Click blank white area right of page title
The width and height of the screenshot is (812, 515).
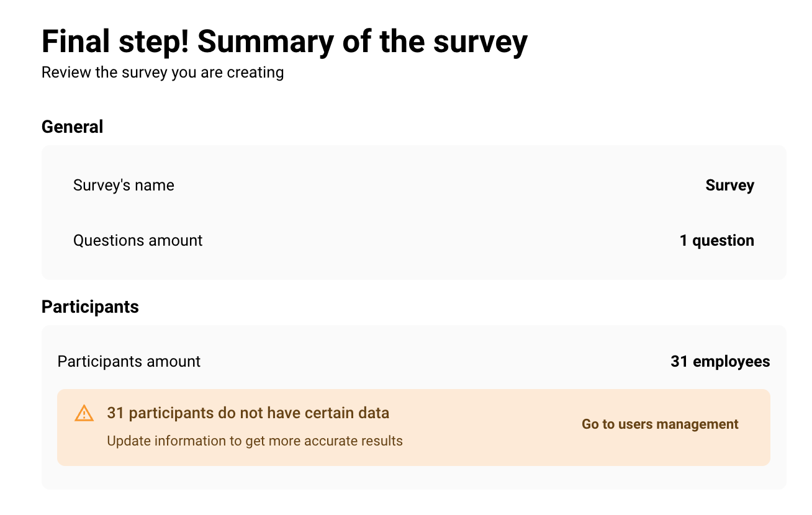coord(670,43)
